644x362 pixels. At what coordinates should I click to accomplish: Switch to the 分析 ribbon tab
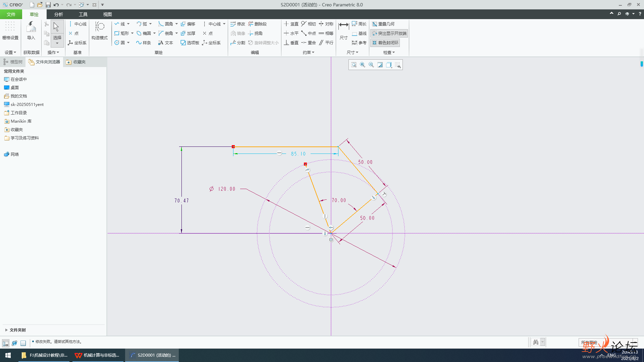pyautogui.click(x=58, y=14)
